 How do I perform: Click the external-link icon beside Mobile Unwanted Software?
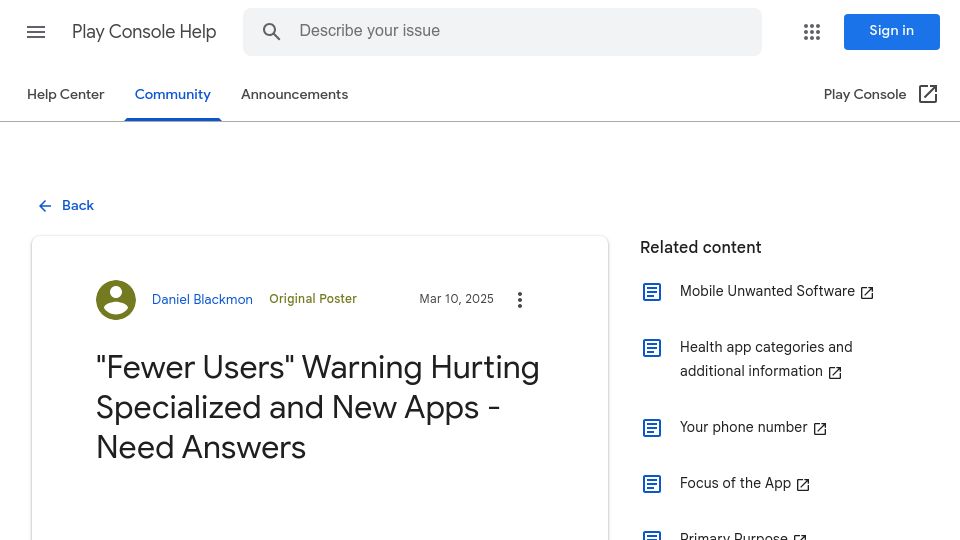click(867, 293)
